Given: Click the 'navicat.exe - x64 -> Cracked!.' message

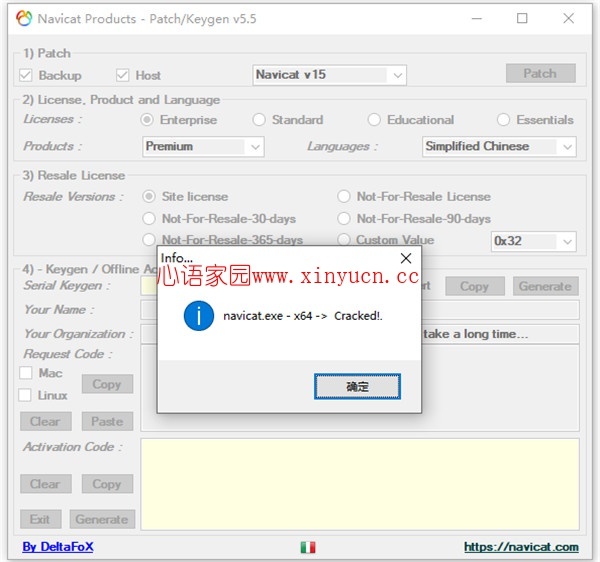Looking at the screenshot, I should click(x=303, y=316).
